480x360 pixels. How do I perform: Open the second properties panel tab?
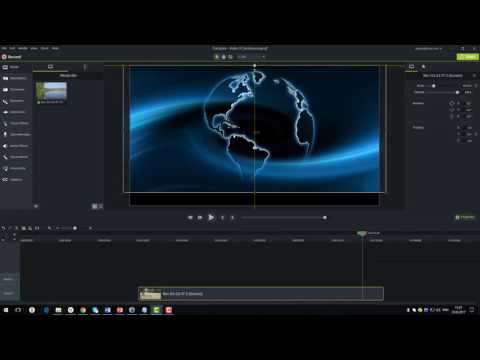[424, 67]
